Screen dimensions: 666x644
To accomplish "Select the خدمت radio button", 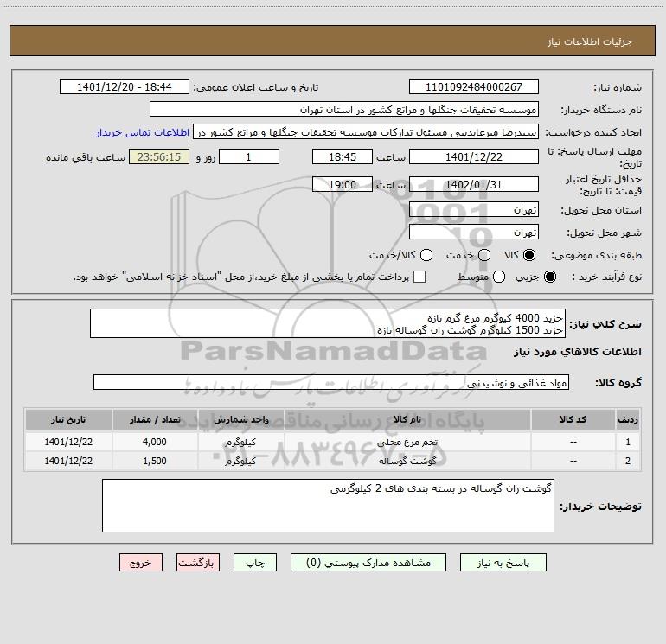I will click(484, 255).
